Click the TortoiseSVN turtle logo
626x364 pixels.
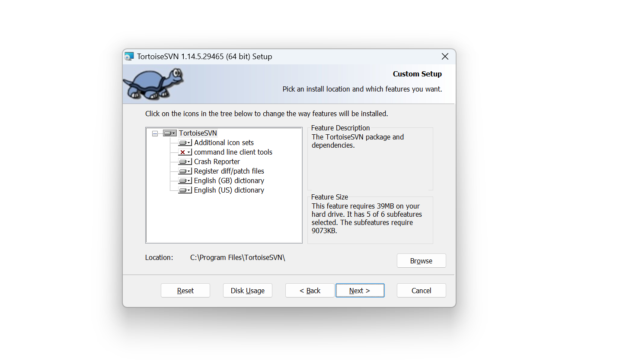pyautogui.click(x=153, y=84)
